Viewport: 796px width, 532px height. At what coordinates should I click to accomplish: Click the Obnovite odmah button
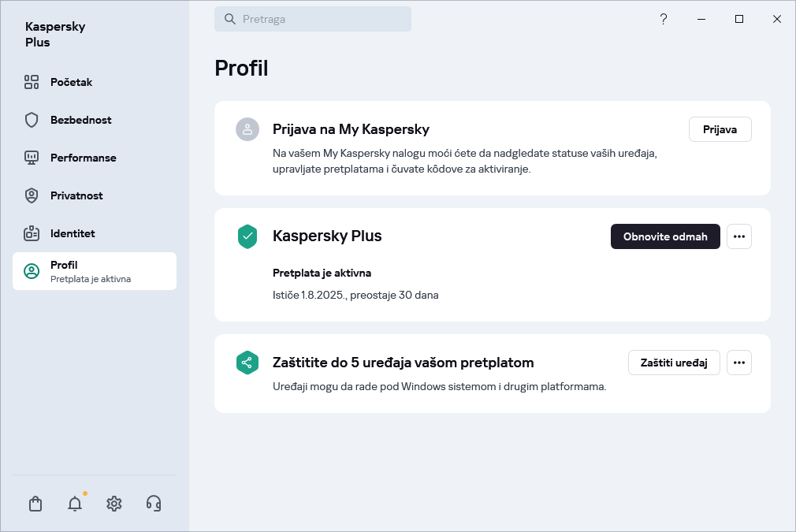(665, 236)
